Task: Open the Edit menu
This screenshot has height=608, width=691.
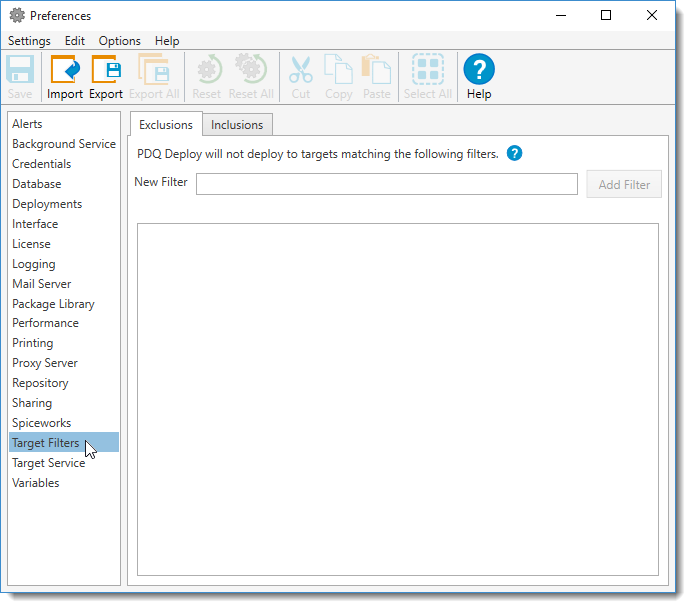Action: [x=74, y=41]
